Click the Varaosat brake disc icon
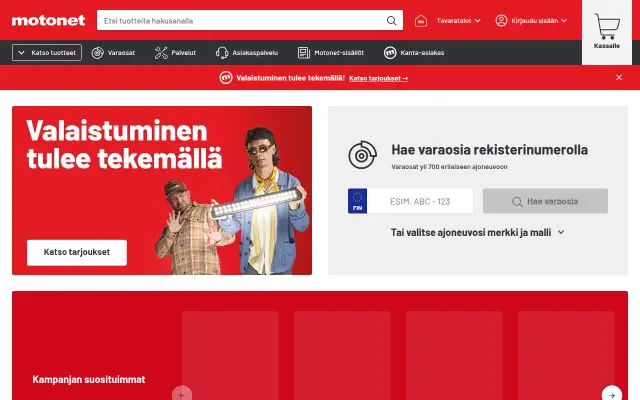Image resolution: width=640 pixels, height=400 pixels. click(x=98, y=53)
